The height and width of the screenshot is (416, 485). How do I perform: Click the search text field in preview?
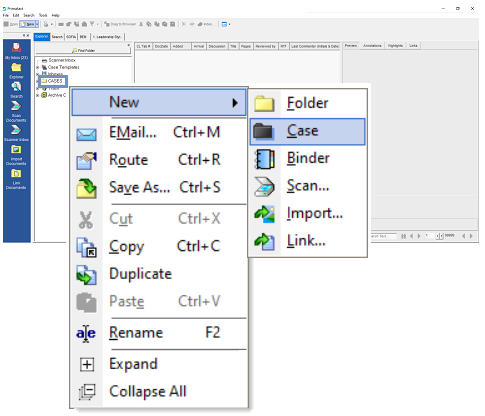[383, 236]
